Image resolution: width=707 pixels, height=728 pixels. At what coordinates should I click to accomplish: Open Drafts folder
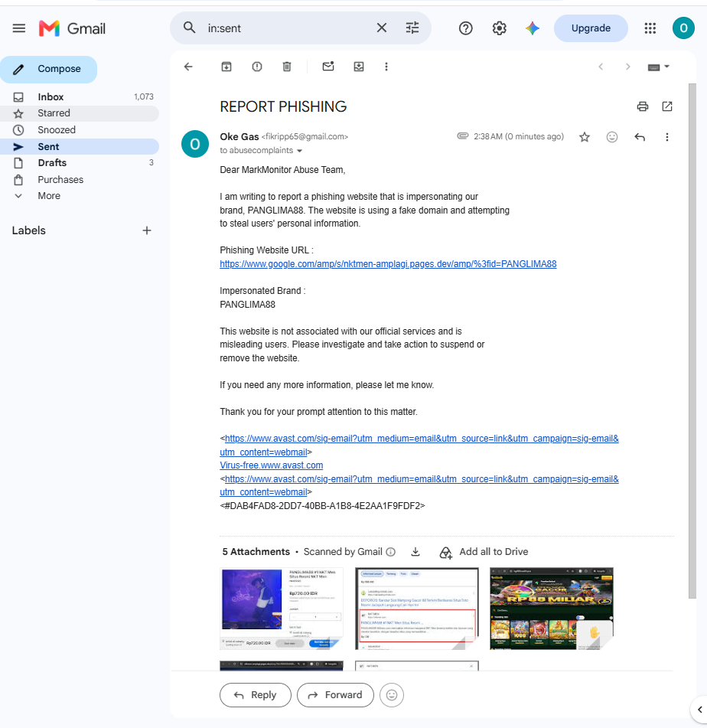(80, 163)
